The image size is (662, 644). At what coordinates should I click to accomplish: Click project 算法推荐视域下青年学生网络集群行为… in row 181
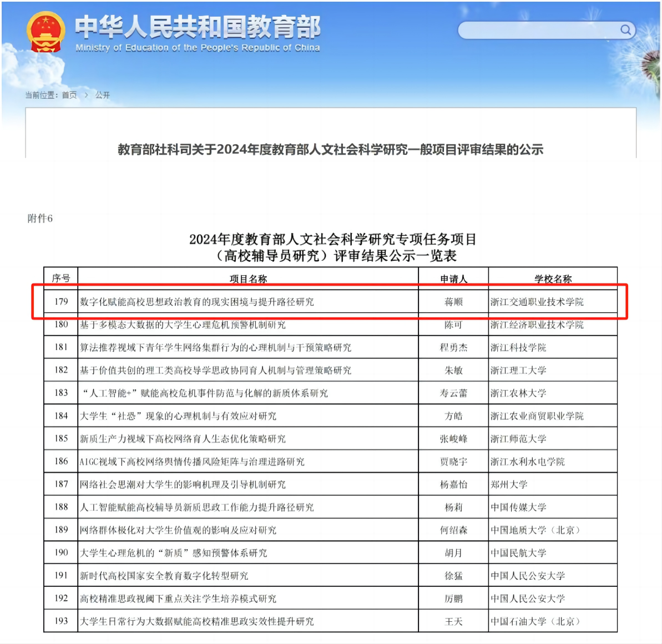pos(216,347)
